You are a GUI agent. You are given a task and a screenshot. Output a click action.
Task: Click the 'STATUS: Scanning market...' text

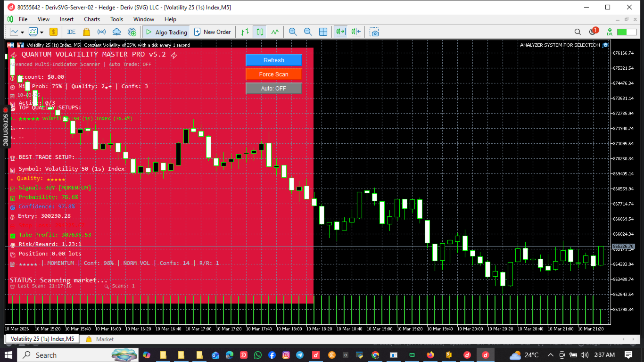coord(58,280)
